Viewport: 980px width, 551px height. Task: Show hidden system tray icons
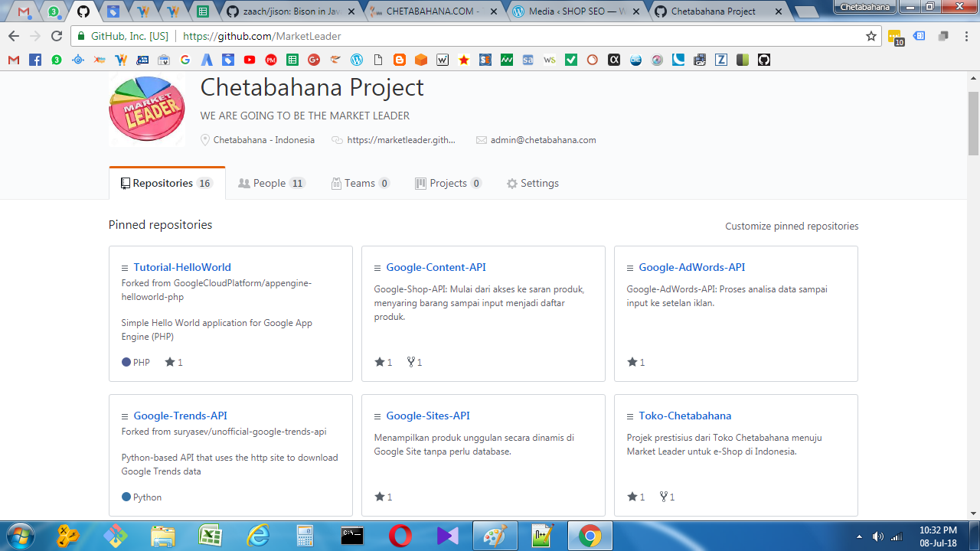pyautogui.click(x=859, y=536)
